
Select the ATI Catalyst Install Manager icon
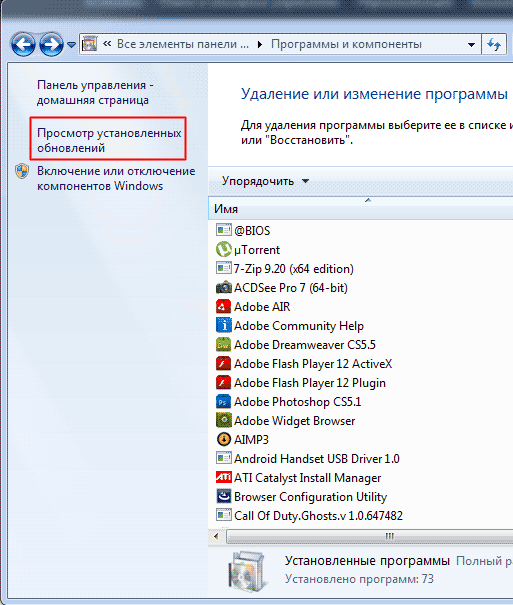(223, 478)
